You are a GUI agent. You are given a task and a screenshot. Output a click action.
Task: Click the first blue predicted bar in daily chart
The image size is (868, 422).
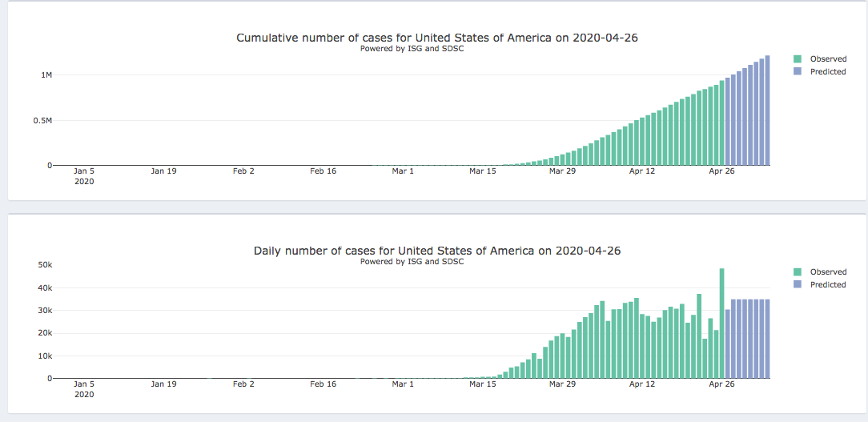coord(728,344)
